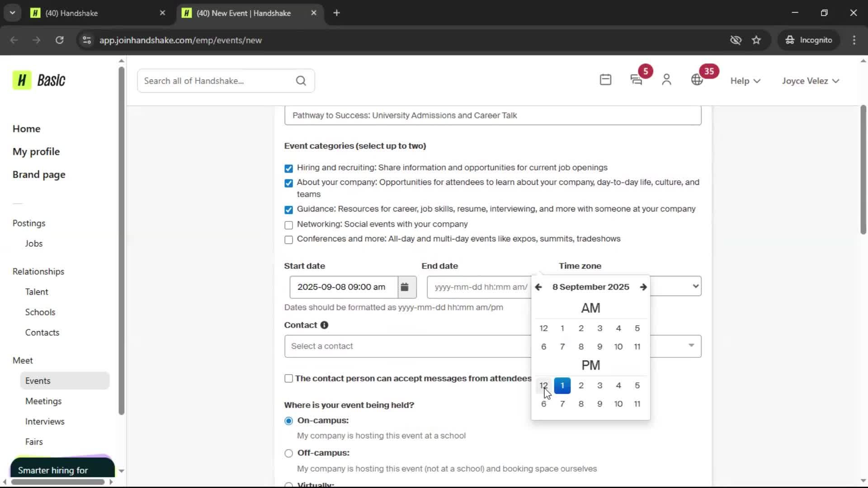Pick 10 AM in the time picker
The width and height of the screenshot is (868, 488).
[618, 347]
